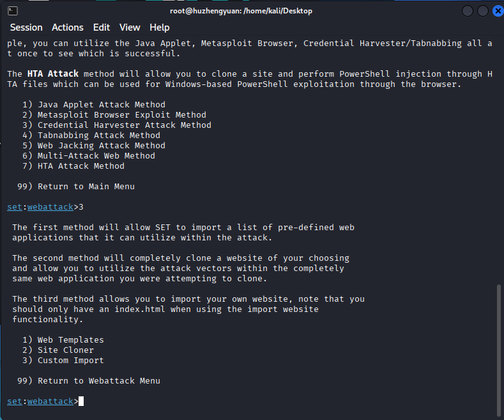504x420 pixels.
Task: Click the window title text
Action: coord(241,11)
